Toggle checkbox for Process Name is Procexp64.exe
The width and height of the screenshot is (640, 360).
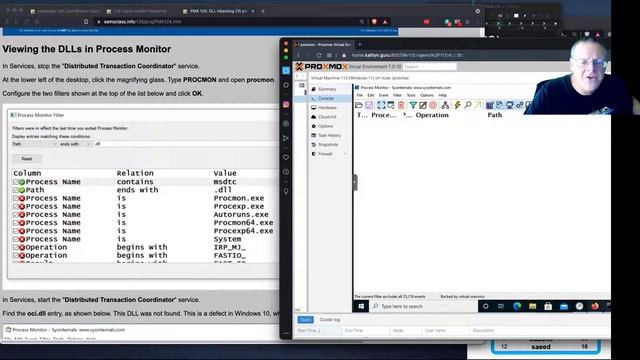tap(16, 231)
